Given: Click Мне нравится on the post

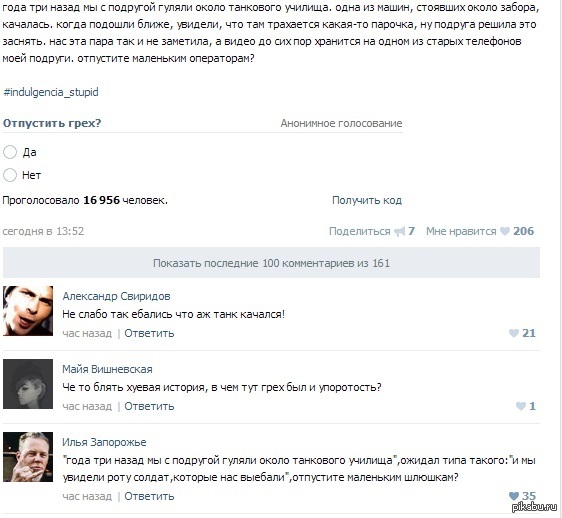Looking at the screenshot, I should (x=461, y=231).
